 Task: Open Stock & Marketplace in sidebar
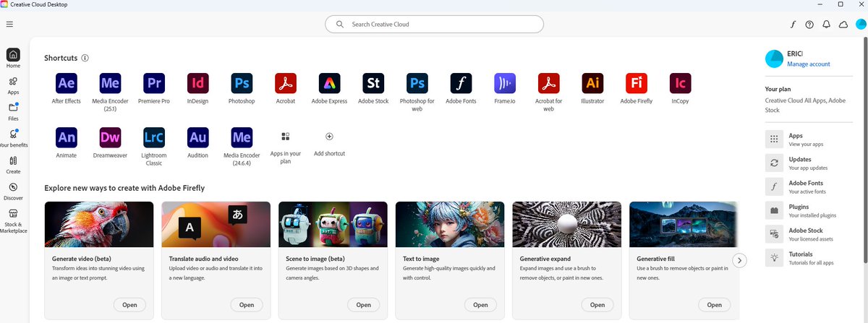pos(13,220)
